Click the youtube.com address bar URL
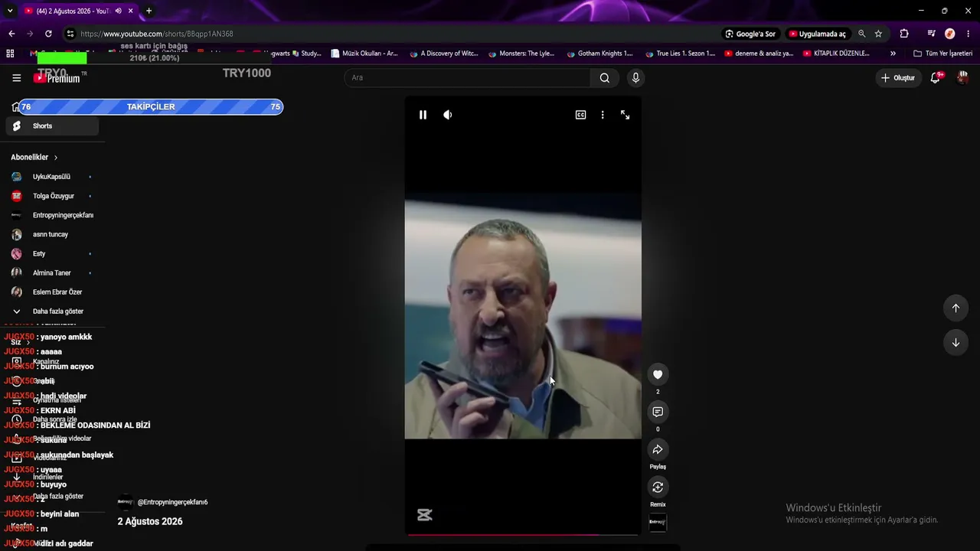Screen dimensions: 980x551 pyautogui.click(x=156, y=34)
